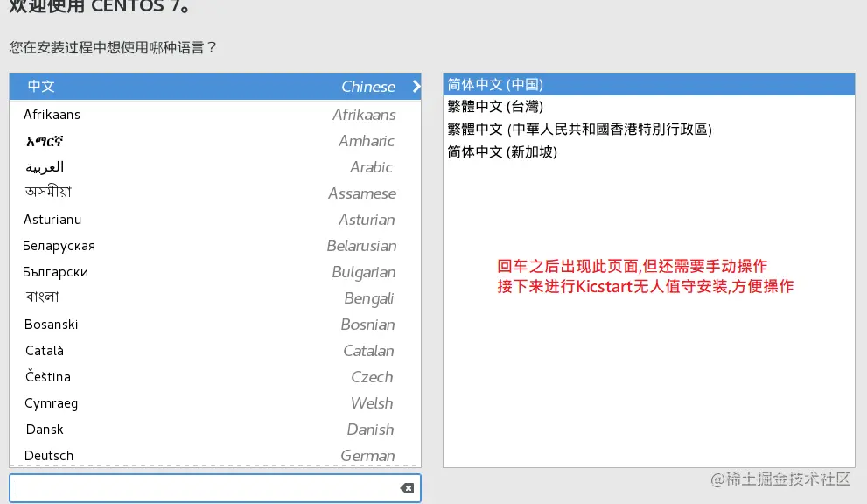Choose 繁體中文 (台灣) locale
The image size is (867, 504).
(648, 106)
